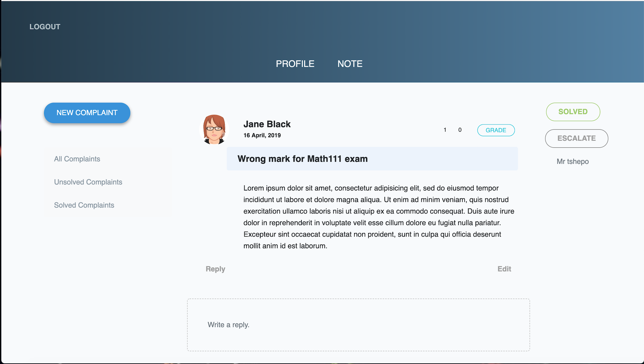Select the complaint title Wrong mark for Math111 exam
The image size is (644, 364).
click(302, 159)
